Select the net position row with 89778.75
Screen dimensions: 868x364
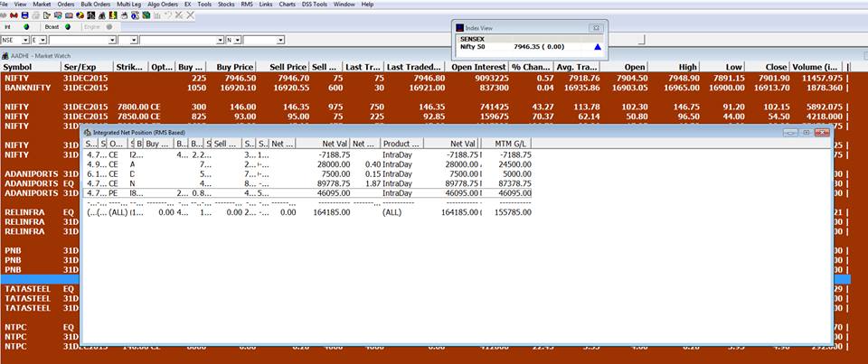[307, 183]
